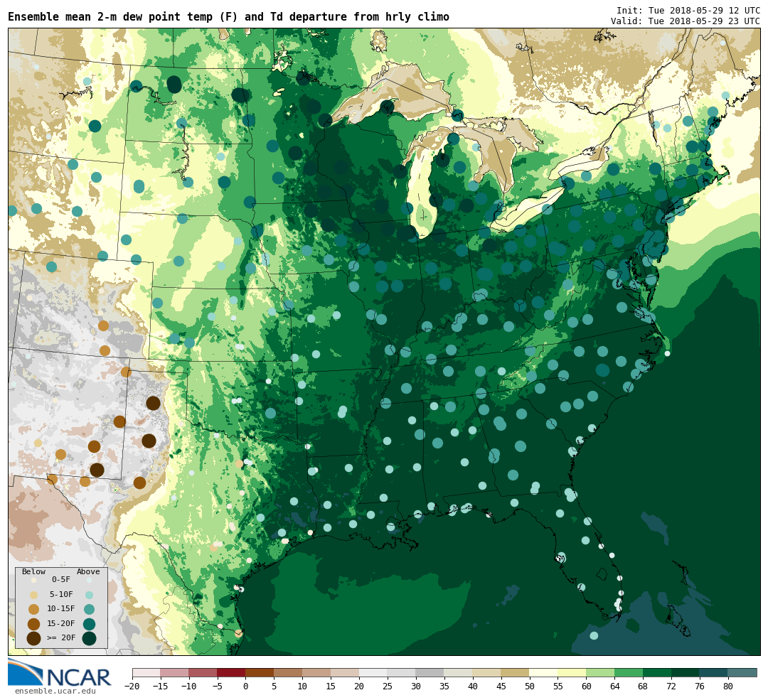This screenshot has width=768, height=700.
Task: Click the light green swatch between 60 and 64
Action: [601, 672]
